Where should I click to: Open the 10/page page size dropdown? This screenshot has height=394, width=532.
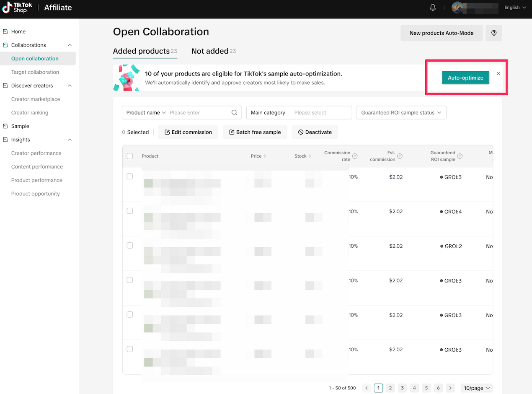pyautogui.click(x=476, y=388)
